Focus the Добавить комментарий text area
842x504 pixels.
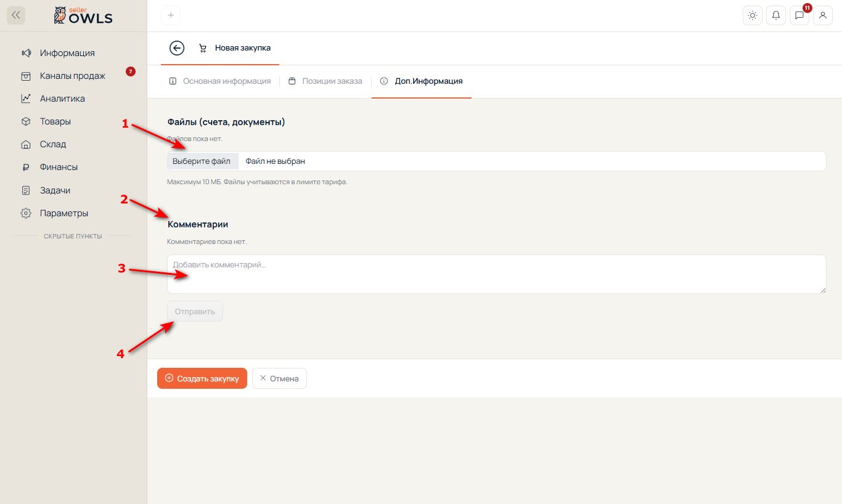click(x=497, y=274)
